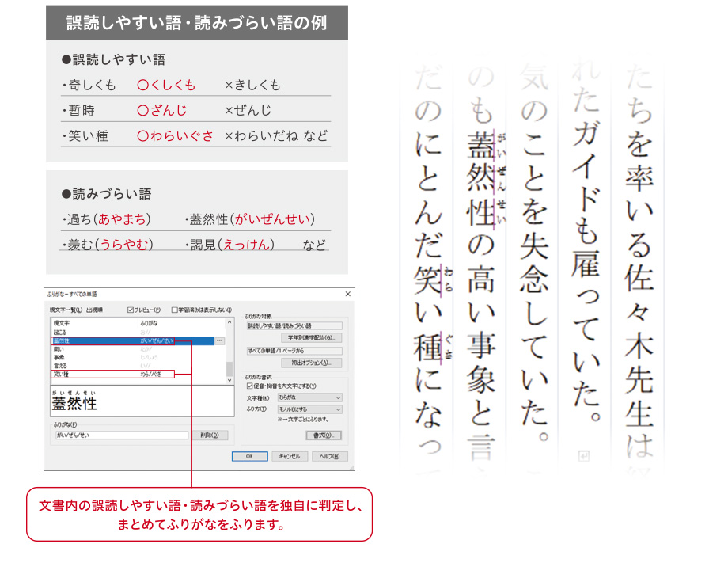
Task: Click the ふりがな text input field
Action: (x=122, y=435)
